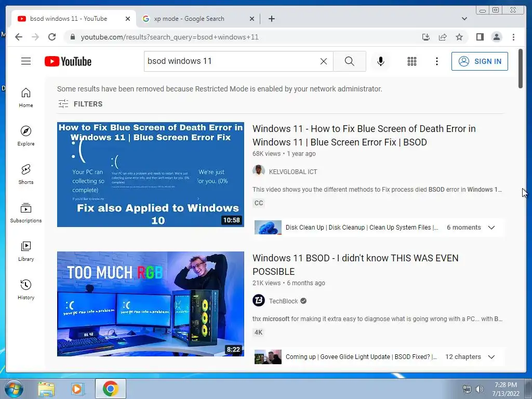Open the Chrome profile avatar
This screenshot has height=399, width=532.
click(x=496, y=37)
